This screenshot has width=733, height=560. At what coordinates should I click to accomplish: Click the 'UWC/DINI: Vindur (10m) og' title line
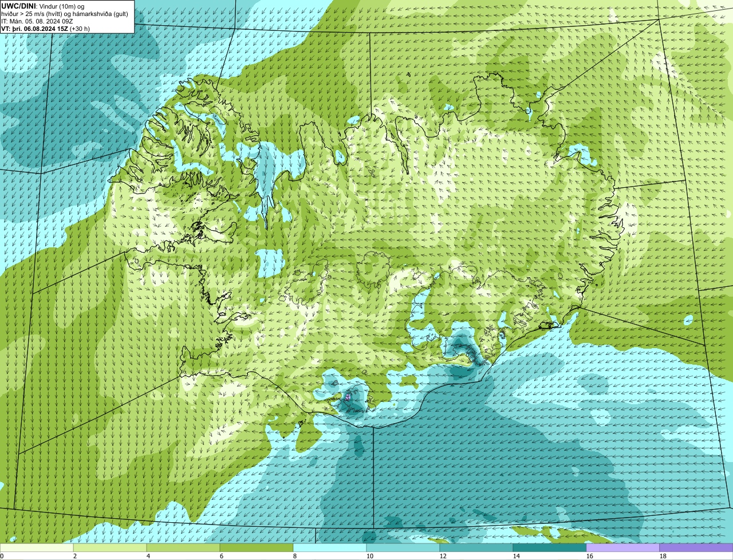42,6
